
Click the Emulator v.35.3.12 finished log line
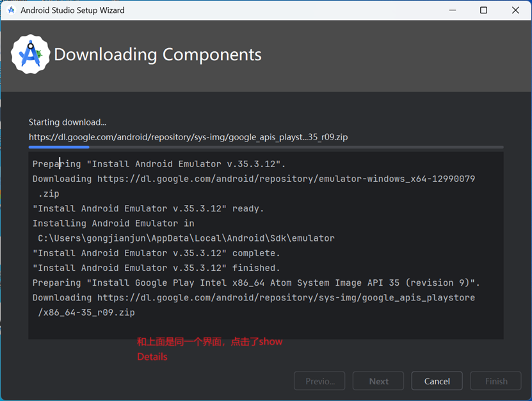[x=156, y=268]
